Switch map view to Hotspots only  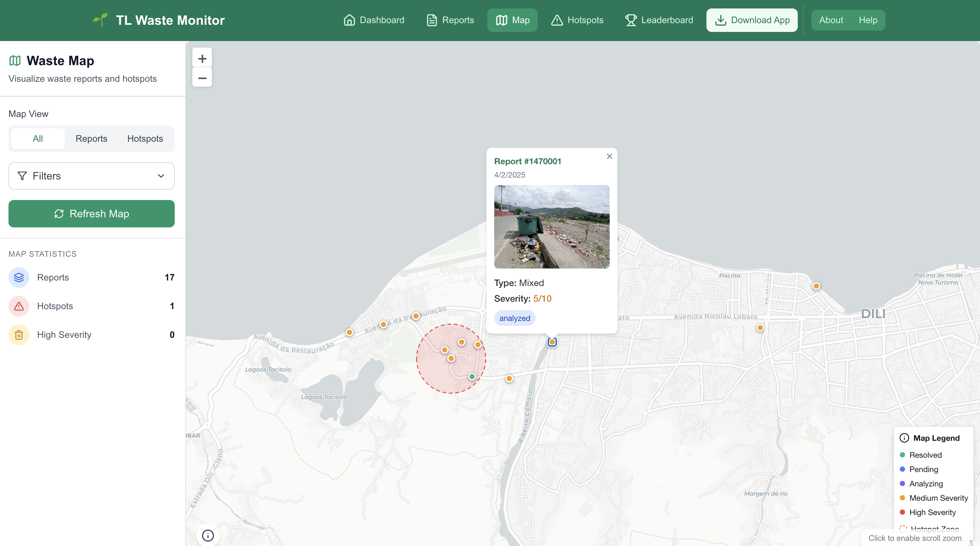145,138
